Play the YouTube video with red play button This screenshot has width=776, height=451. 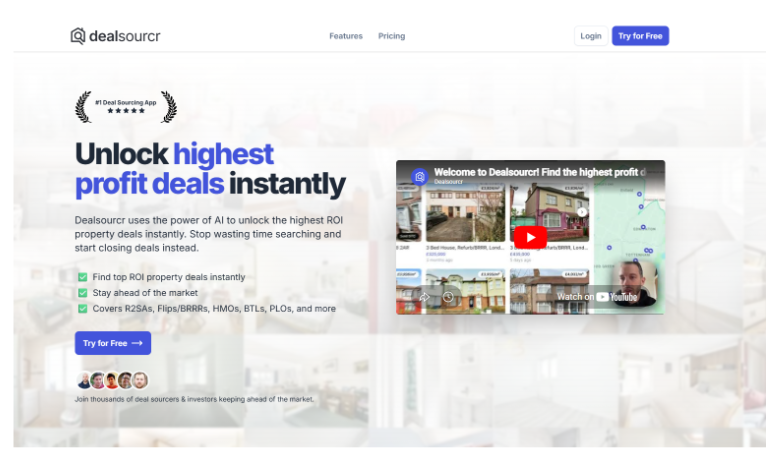[x=531, y=238]
